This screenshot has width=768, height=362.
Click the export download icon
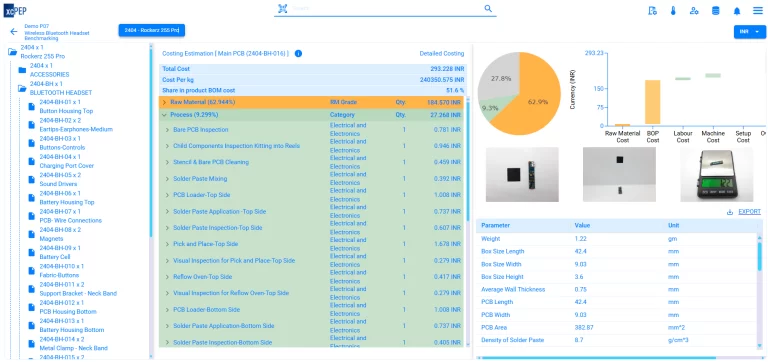(730, 212)
